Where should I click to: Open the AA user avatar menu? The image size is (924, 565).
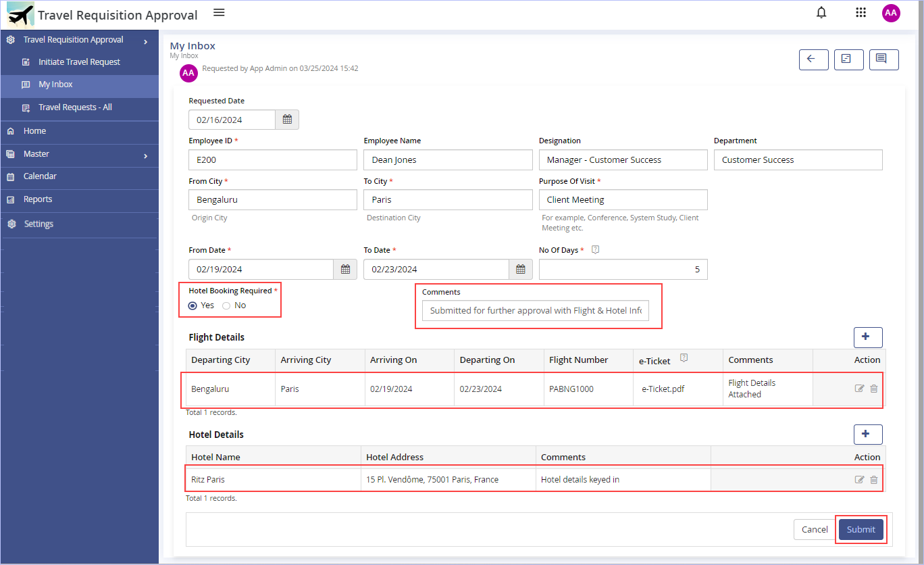891,13
